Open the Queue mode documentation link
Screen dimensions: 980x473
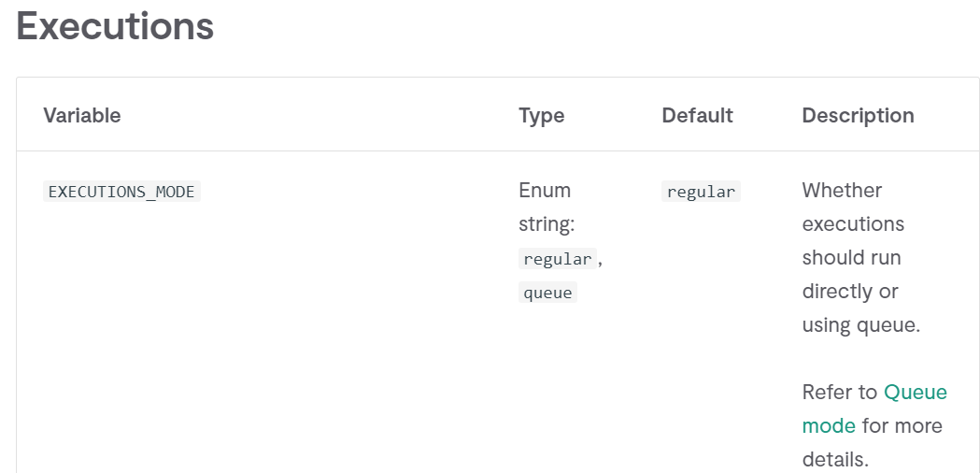pos(915,393)
